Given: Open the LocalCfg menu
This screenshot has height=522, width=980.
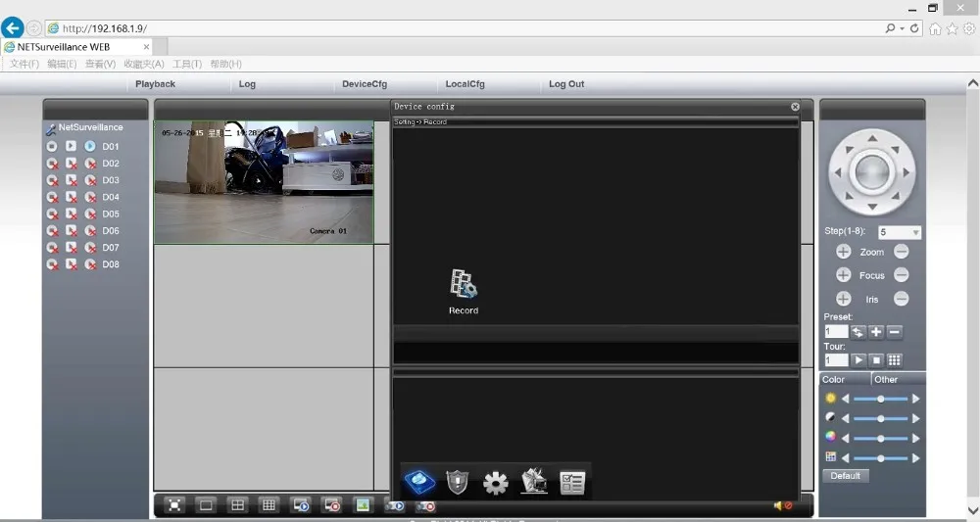Looking at the screenshot, I should click(465, 83).
